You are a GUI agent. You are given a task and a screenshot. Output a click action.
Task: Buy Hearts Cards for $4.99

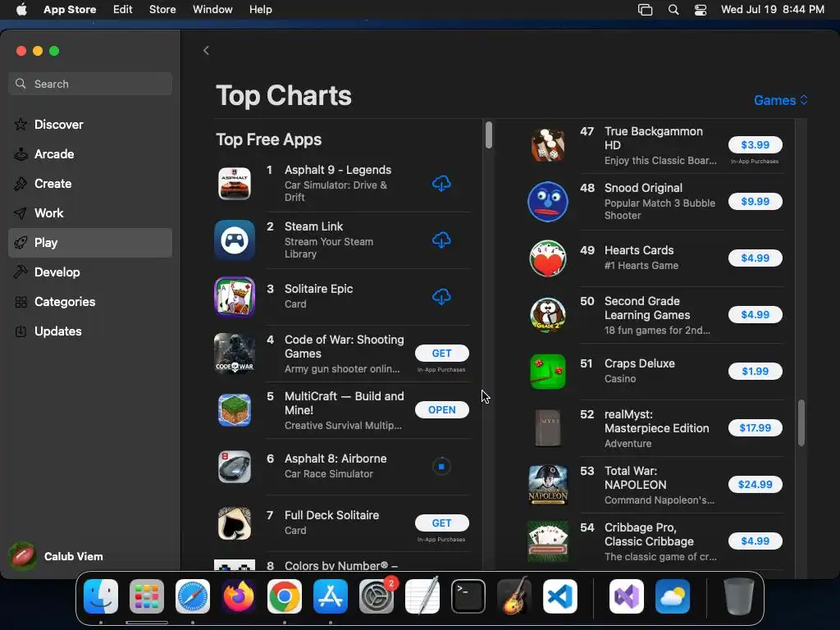tap(755, 258)
